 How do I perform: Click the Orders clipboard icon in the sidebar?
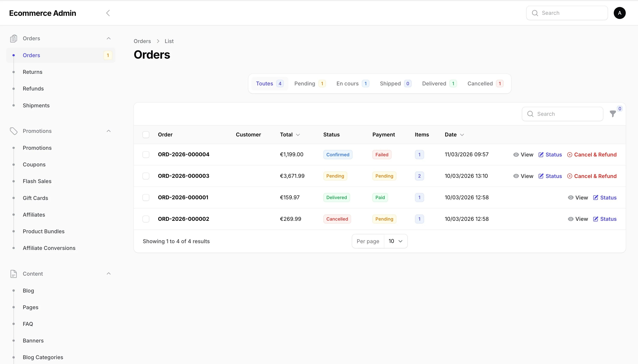(x=14, y=39)
